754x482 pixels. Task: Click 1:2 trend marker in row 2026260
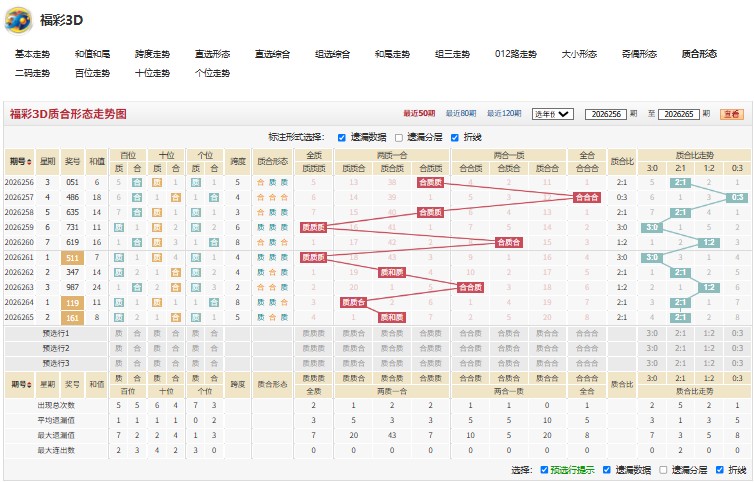pos(709,242)
